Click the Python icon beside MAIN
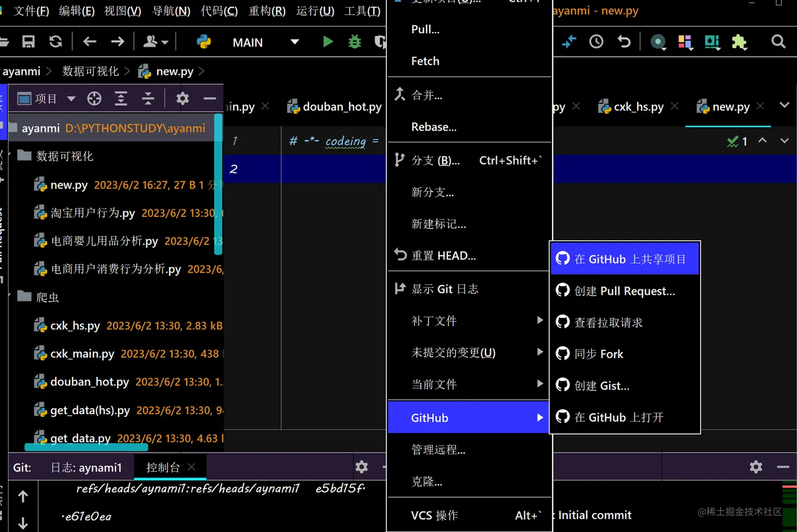Image resolution: width=797 pixels, height=532 pixels. click(204, 42)
